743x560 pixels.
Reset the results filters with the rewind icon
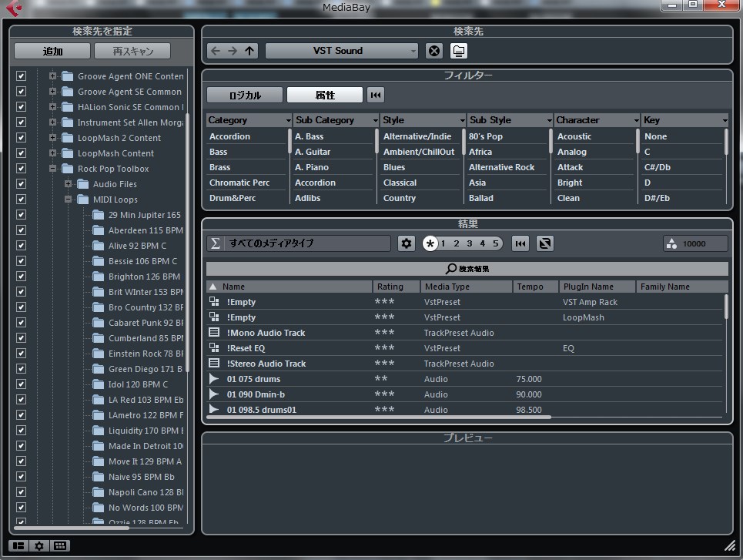click(520, 243)
